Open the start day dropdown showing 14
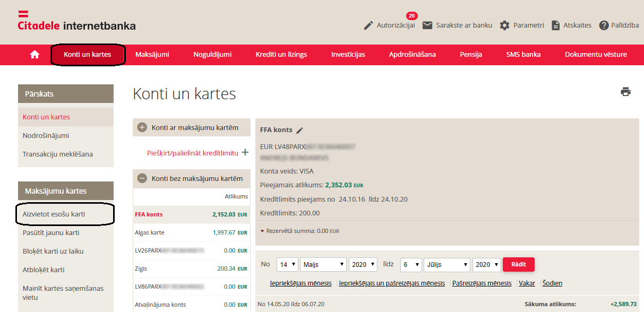Screen dimensions: 644x312 pos(287,265)
